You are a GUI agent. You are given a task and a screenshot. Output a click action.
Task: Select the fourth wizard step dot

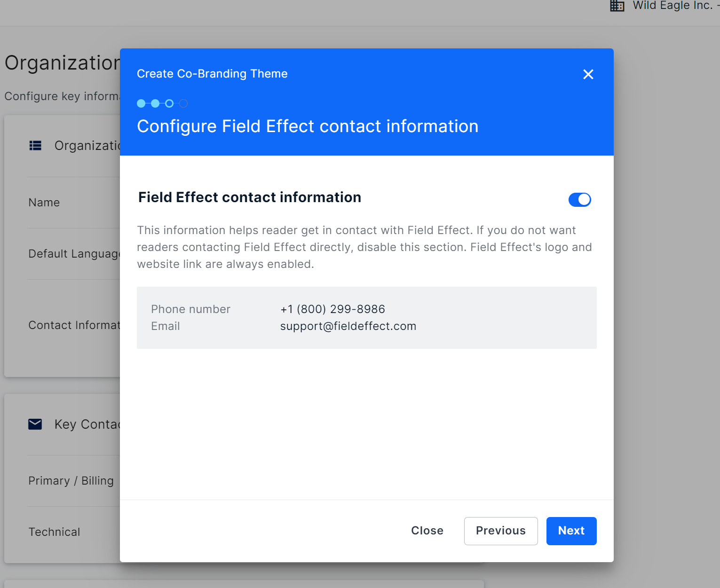[183, 103]
